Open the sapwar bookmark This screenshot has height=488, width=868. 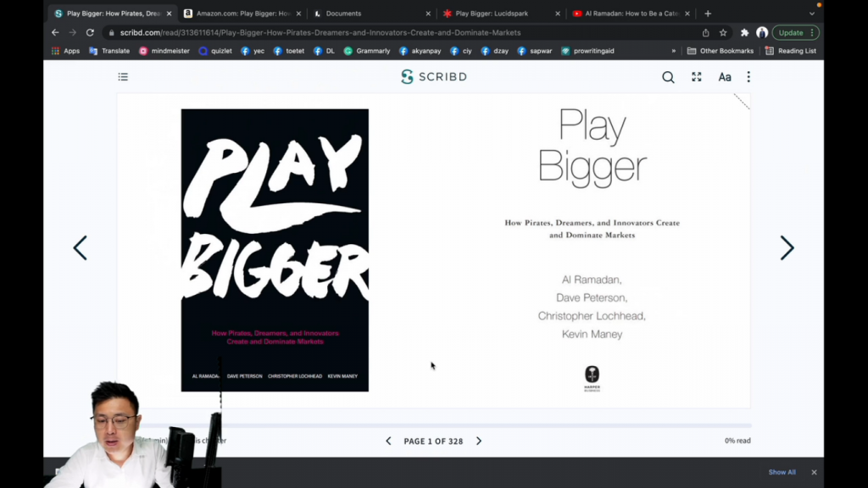coord(535,51)
